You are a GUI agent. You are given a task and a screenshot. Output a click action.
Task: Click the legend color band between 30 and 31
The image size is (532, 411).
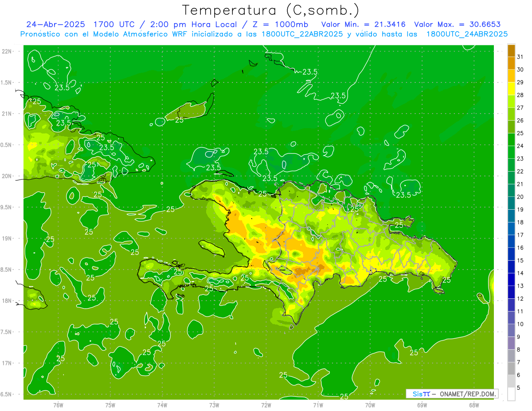(511, 63)
